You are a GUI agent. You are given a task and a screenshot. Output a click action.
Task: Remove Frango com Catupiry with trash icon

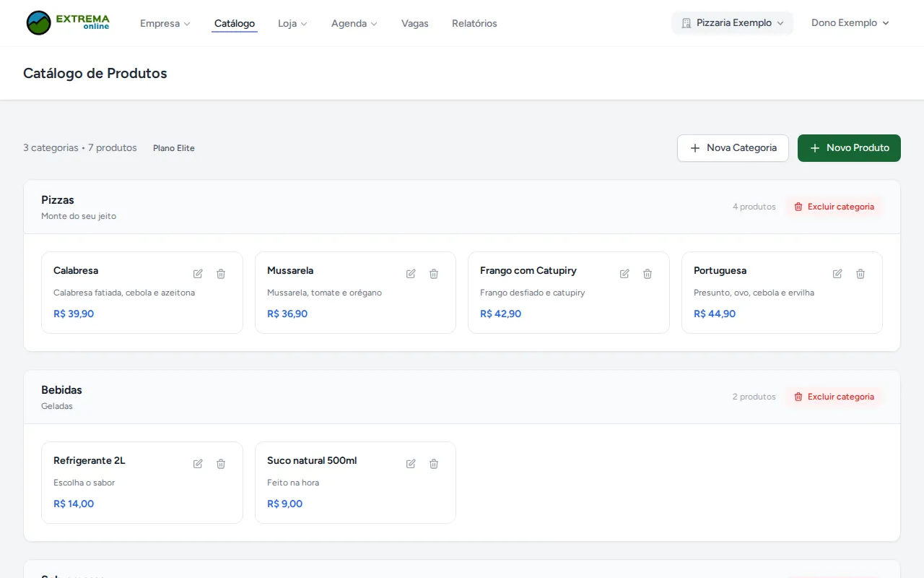click(648, 274)
